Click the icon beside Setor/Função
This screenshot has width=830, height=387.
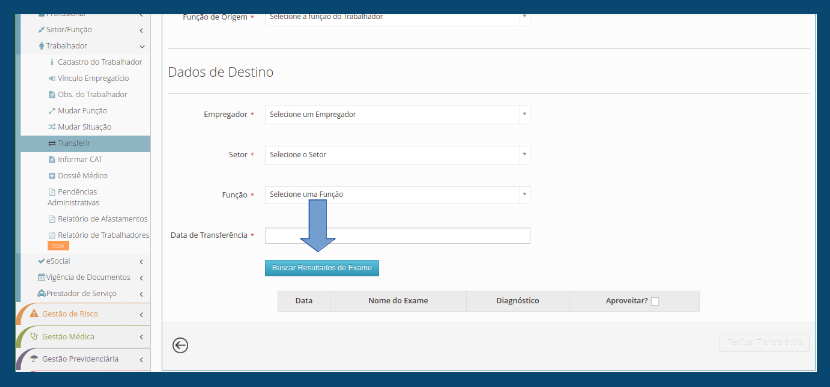point(41,30)
